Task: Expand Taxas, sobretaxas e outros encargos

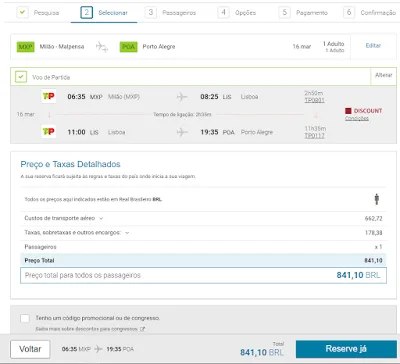Action: coord(127,233)
